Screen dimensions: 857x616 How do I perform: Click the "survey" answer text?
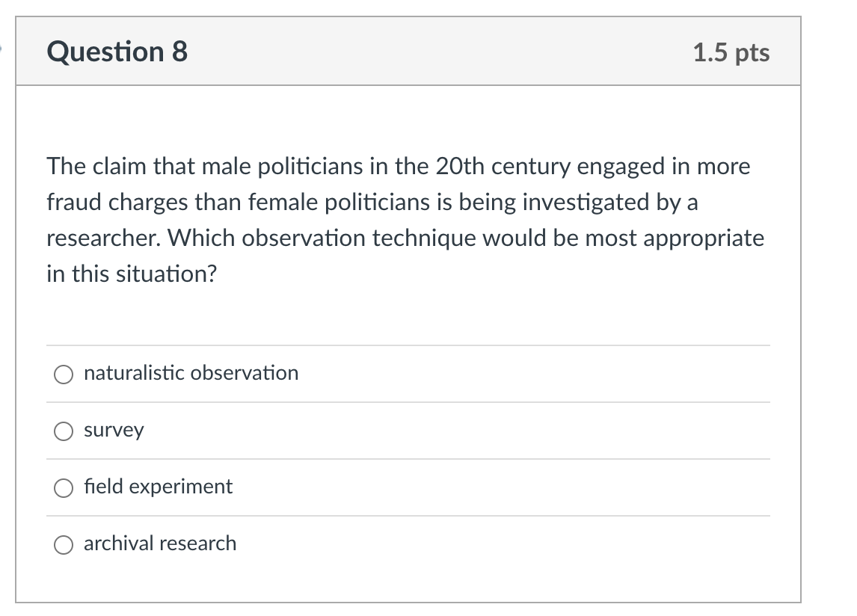[114, 431]
